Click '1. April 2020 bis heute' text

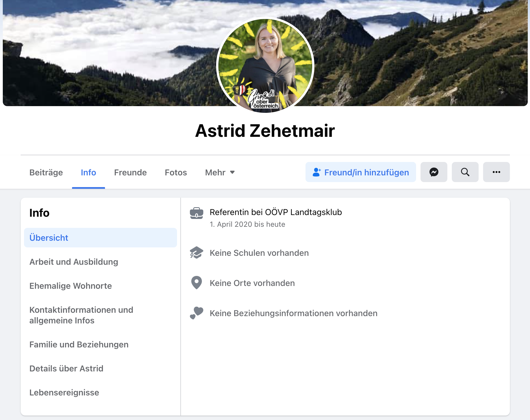click(247, 224)
